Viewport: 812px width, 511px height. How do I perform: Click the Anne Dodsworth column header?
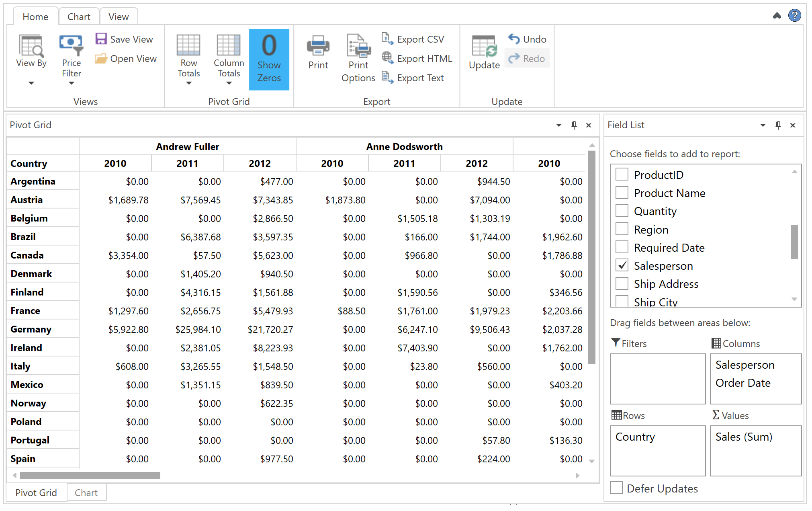coord(404,146)
